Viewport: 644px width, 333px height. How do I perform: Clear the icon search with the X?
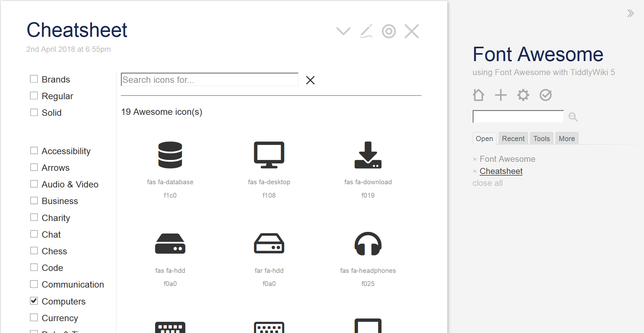point(310,80)
